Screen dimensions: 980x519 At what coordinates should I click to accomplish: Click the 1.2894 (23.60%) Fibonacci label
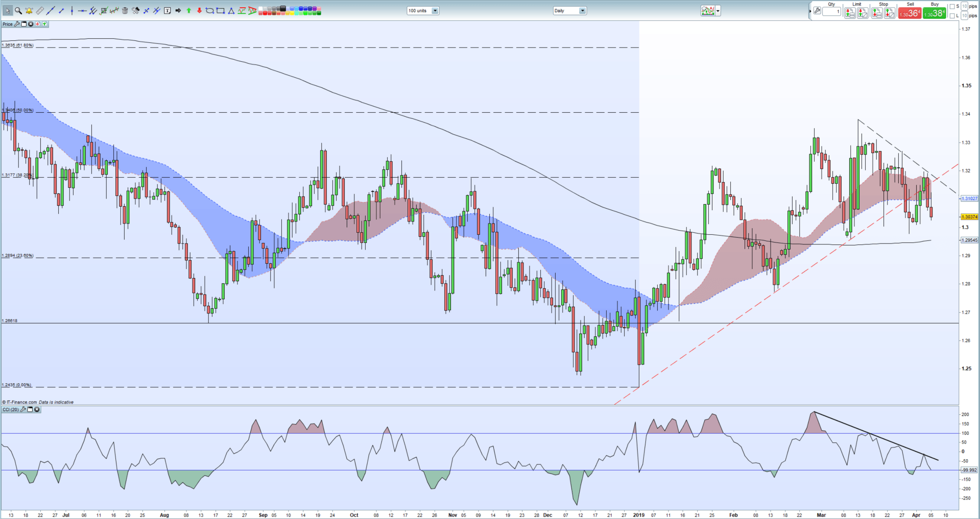pyautogui.click(x=17, y=256)
